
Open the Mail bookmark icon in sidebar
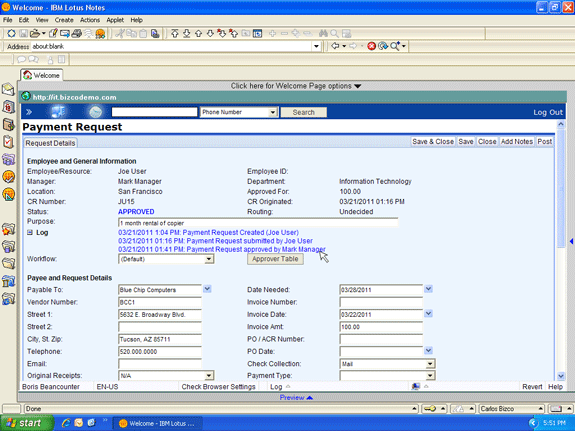pyautogui.click(x=8, y=89)
